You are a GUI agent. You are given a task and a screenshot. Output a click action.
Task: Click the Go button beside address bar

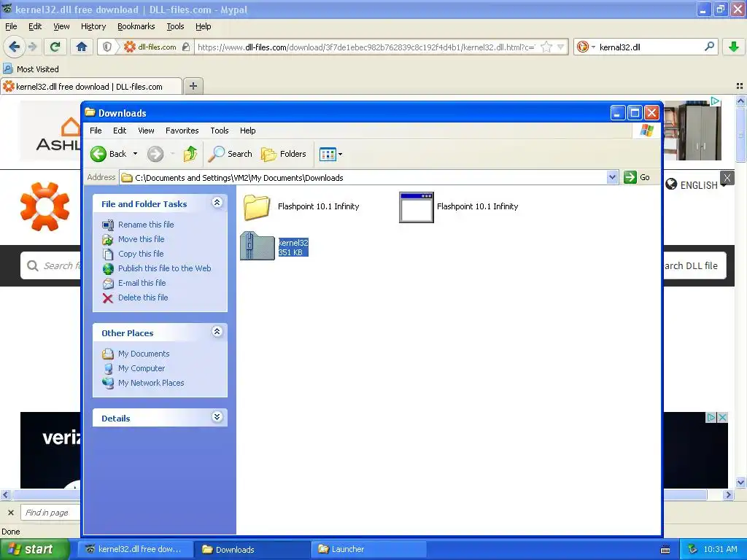tap(637, 177)
